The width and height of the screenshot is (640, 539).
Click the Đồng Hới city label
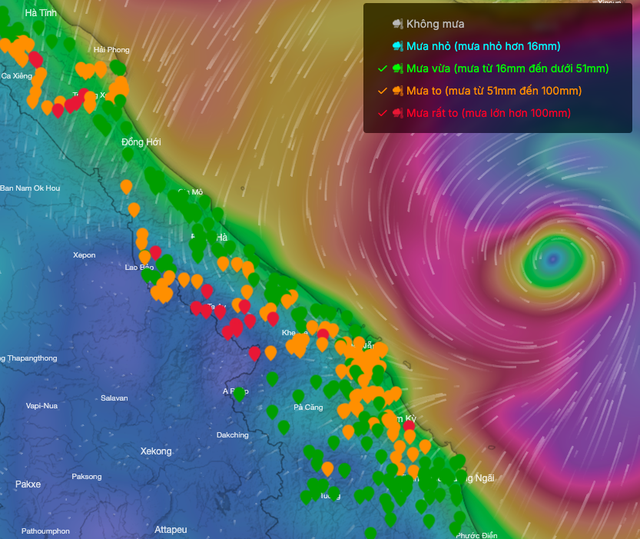141,143
